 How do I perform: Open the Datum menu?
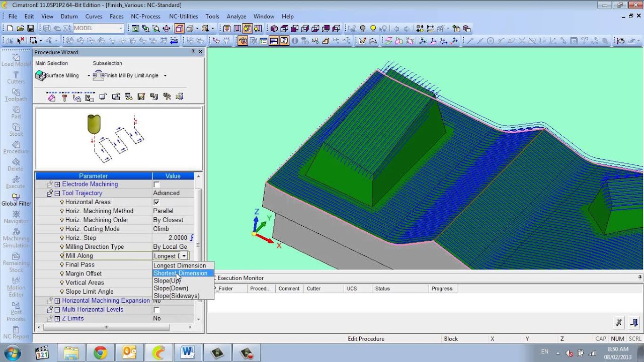[69, 17]
